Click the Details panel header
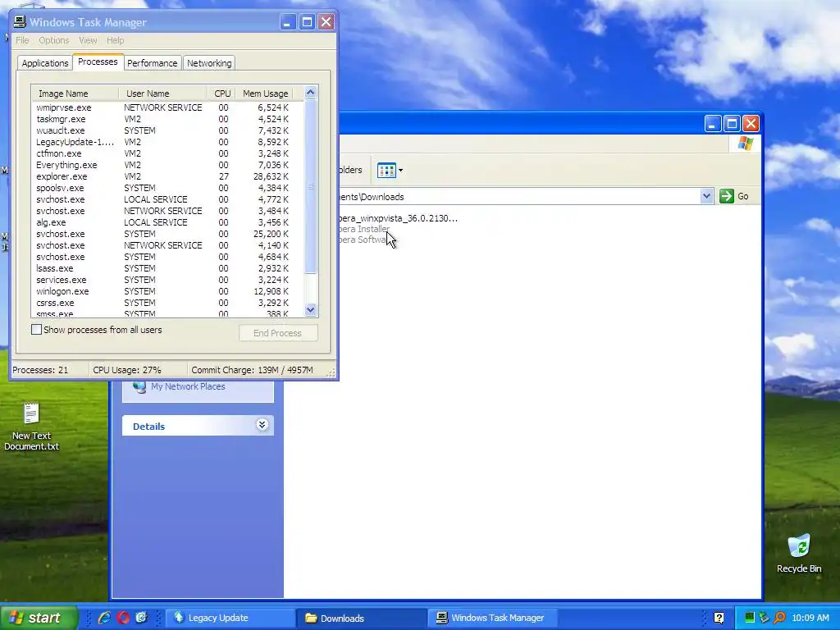The width and height of the screenshot is (840, 630). coord(198,426)
